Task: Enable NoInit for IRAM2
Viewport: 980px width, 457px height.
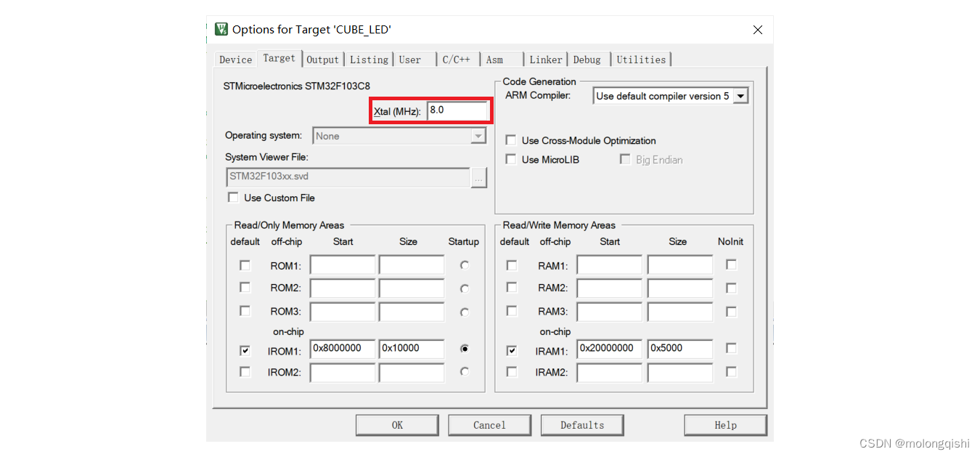Action: [x=731, y=371]
